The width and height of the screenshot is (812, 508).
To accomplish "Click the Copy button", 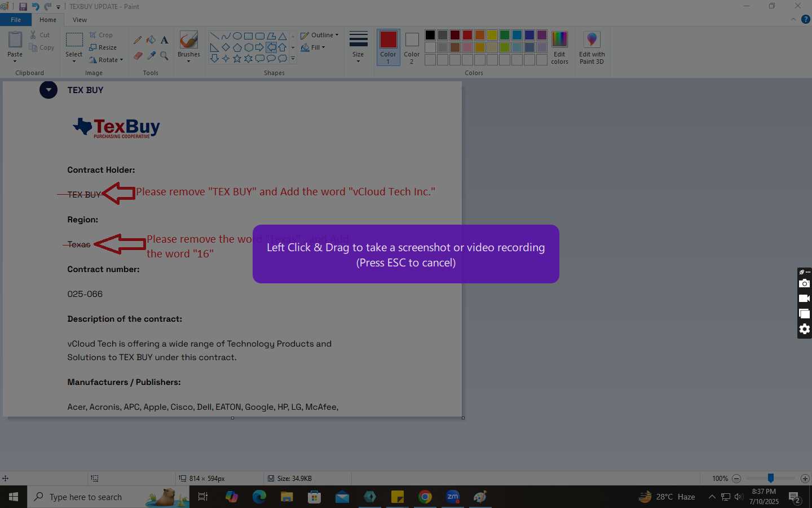I will [x=42, y=47].
